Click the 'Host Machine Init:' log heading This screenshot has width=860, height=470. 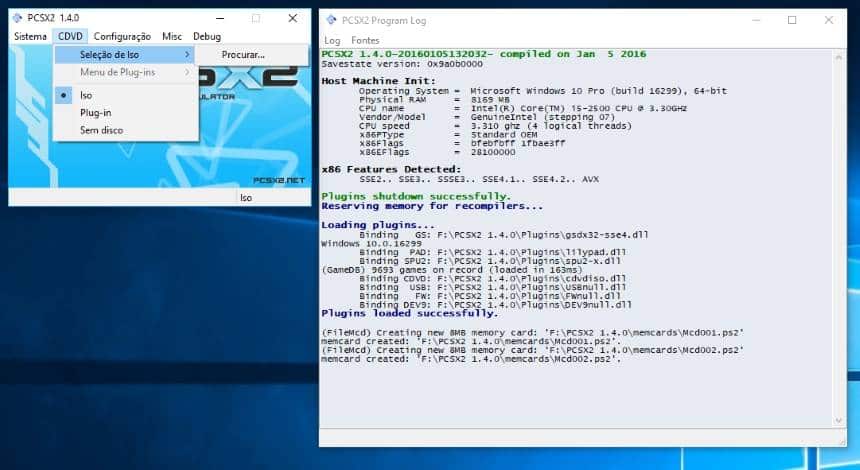(378, 81)
